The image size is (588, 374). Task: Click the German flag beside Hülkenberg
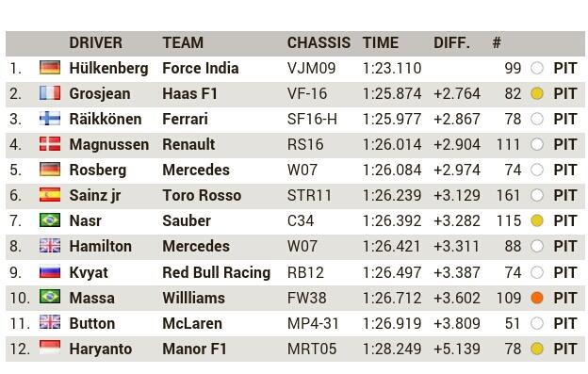coord(50,68)
